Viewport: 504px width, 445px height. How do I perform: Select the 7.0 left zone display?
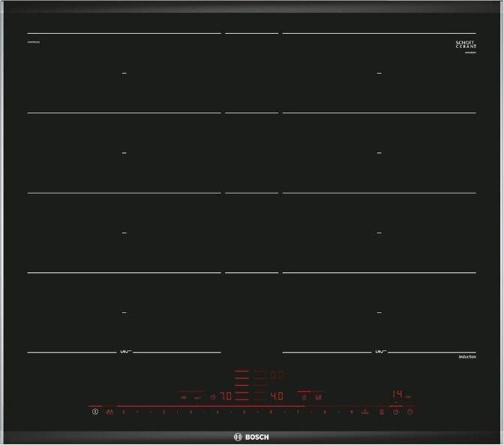point(225,395)
